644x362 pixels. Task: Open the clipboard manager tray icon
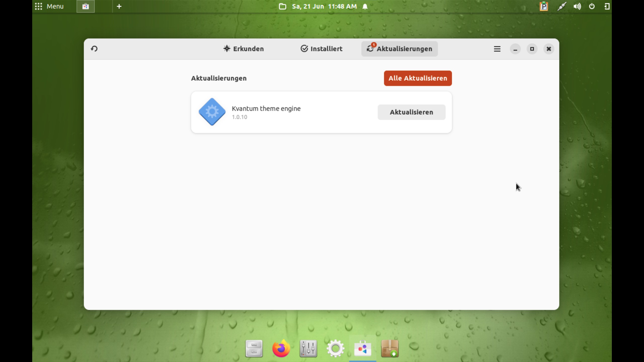click(544, 6)
